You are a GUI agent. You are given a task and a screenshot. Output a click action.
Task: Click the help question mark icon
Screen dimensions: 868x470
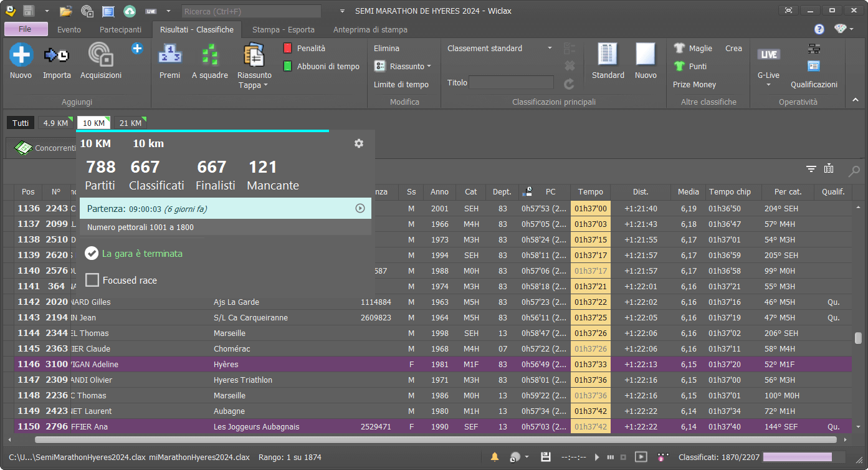tap(819, 29)
